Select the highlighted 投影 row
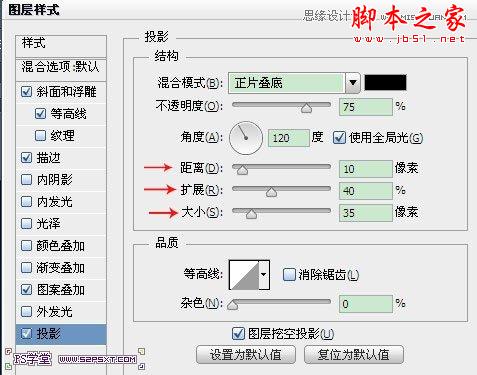 coord(61,334)
